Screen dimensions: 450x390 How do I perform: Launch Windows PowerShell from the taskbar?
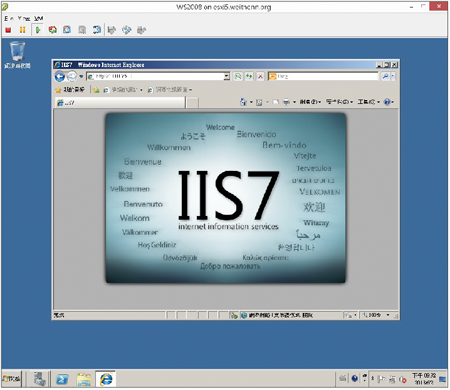click(x=62, y=379)
